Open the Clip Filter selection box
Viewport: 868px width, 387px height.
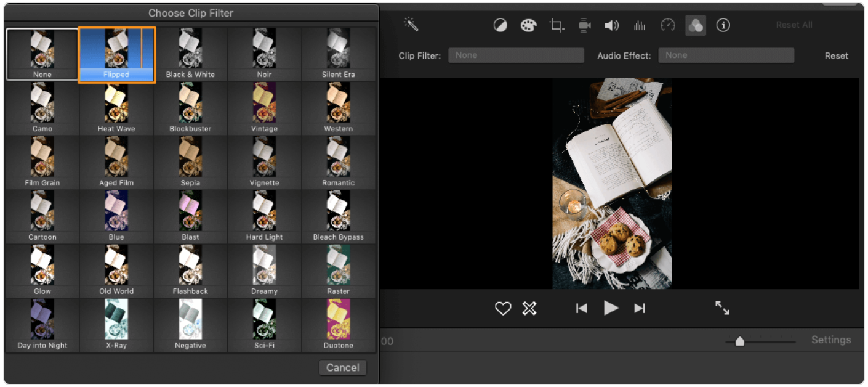pyautogui.click(x=516, y=55)
